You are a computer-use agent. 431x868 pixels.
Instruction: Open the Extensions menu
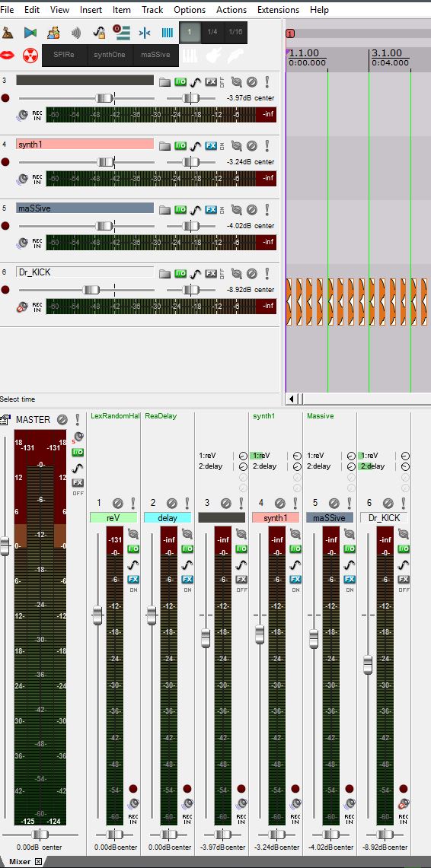tap(278, 9)
